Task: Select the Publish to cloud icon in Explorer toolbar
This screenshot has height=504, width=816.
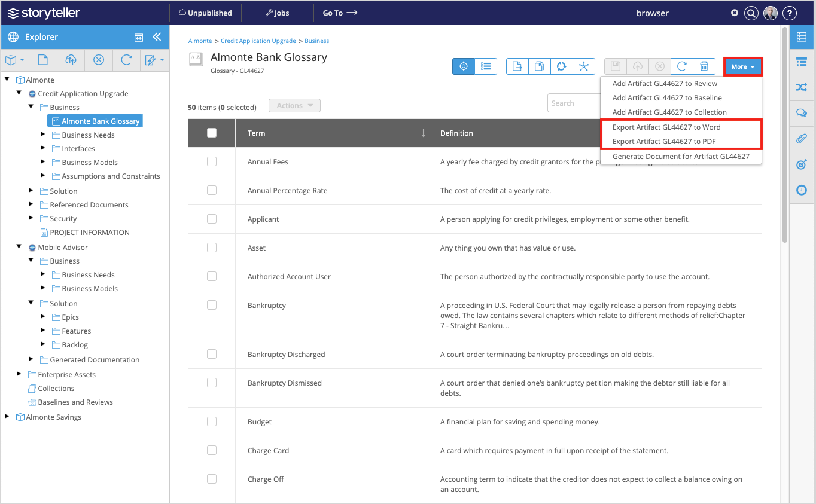Action: pyautogui.click(x=71, y=60)
